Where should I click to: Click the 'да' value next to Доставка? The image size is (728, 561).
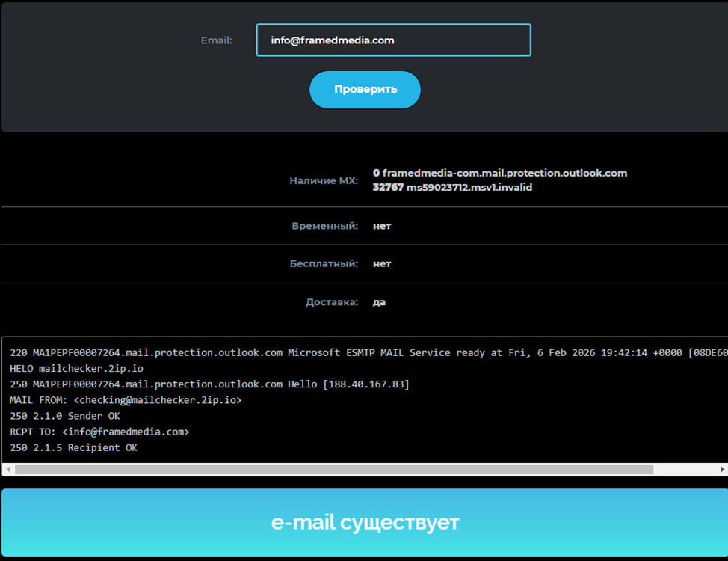click(x=379, y=303)
